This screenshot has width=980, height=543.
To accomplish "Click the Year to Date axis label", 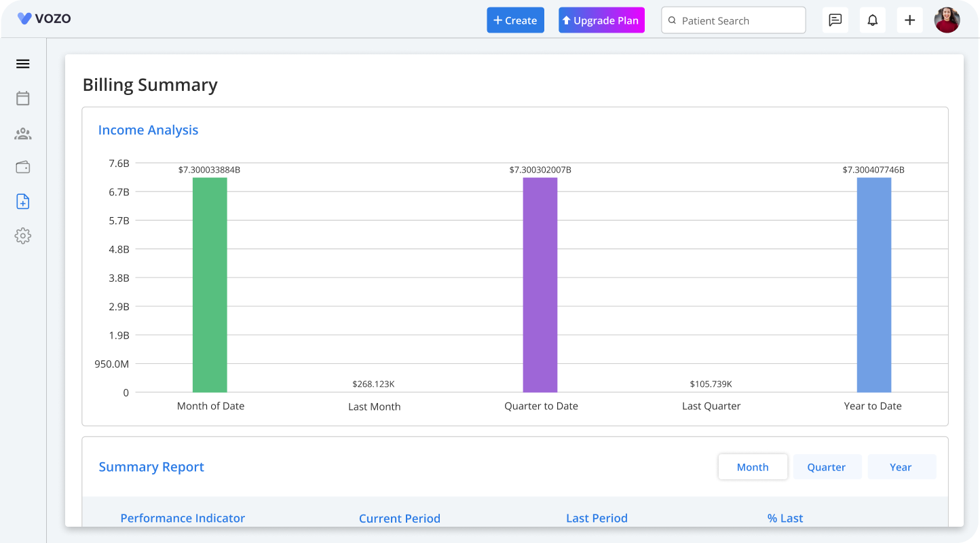I will click(x=873, y=406).
